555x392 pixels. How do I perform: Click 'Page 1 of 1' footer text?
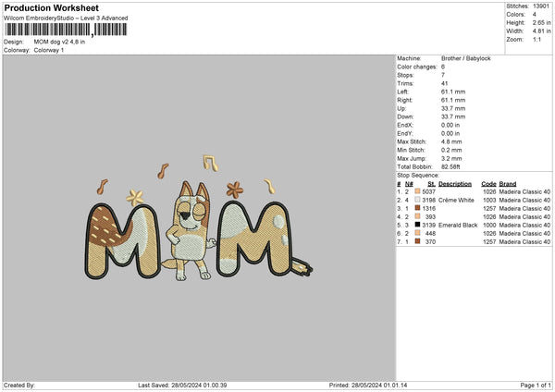tap(536, 385)
